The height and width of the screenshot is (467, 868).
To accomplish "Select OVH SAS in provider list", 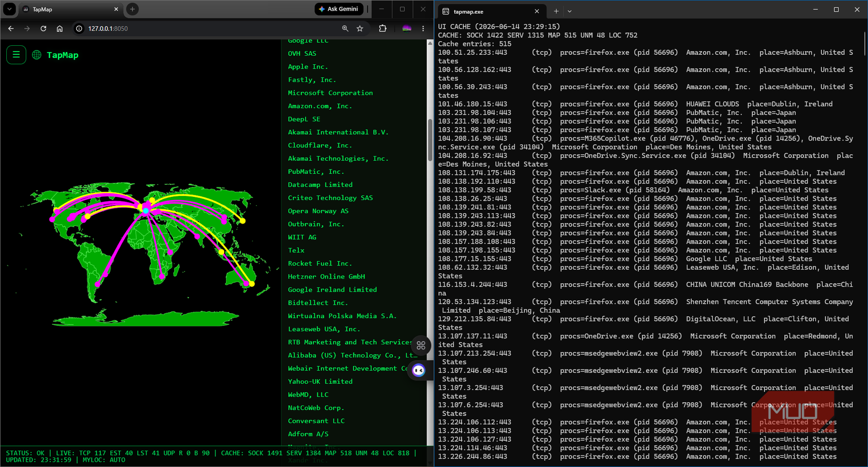I will point(302,54).
